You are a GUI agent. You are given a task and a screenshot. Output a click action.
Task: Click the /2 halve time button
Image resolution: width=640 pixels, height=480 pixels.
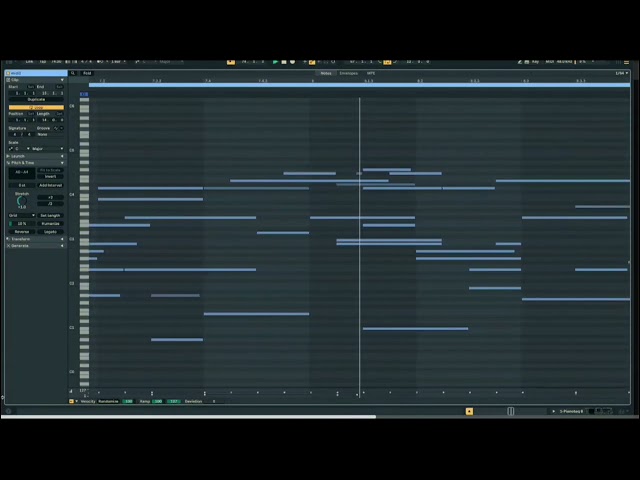click(x=50, y=203)
